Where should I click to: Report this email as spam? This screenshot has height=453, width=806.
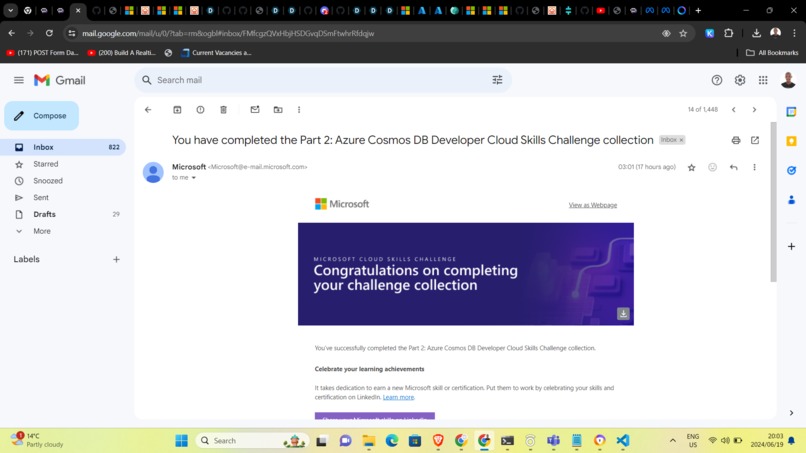[x=200, y=110]
